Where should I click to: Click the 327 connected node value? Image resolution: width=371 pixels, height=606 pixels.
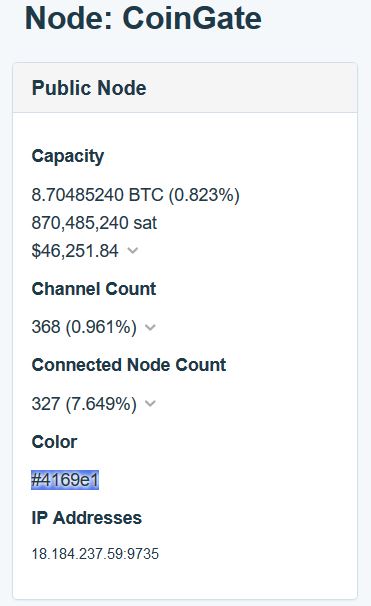[46, 404]
